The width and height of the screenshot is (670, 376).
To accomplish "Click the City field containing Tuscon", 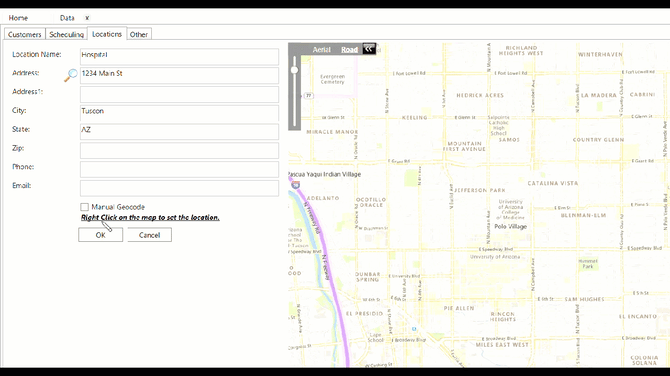I will 179,113.
